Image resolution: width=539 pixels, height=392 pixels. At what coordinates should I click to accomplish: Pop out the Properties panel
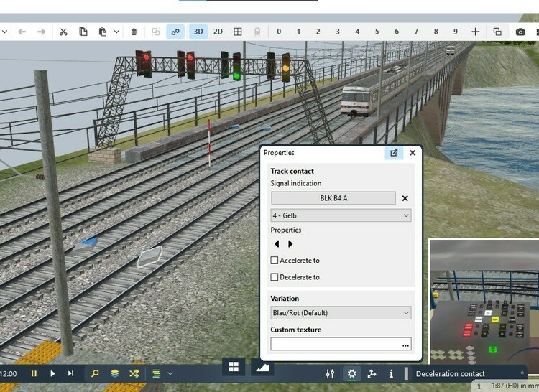tap(394, 153)
